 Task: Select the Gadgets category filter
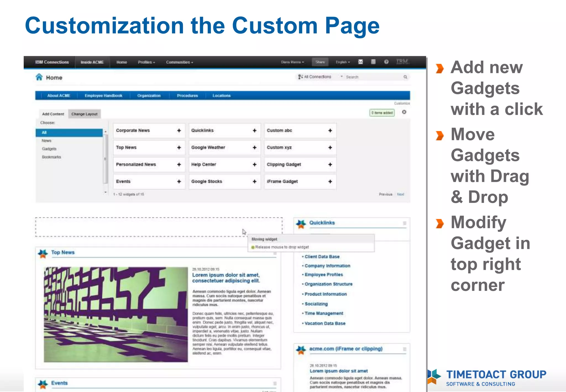coord(49,149)
